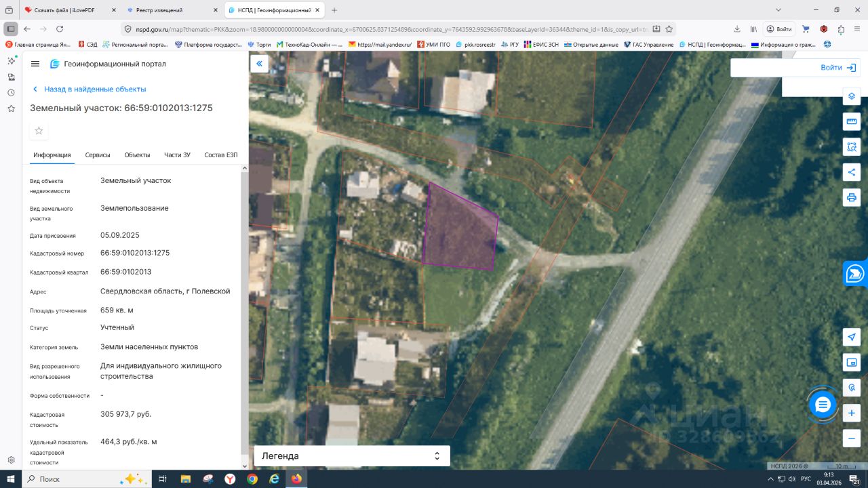Viewport: 868px width, 488px height.
Task: Click the Войти login button on map
Action: 838,67
